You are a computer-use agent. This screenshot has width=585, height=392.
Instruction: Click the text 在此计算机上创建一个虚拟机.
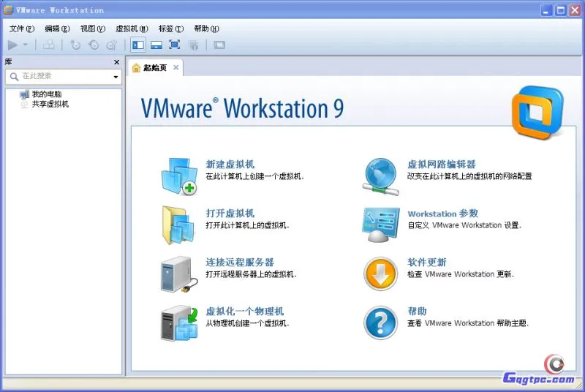[254, 176]
